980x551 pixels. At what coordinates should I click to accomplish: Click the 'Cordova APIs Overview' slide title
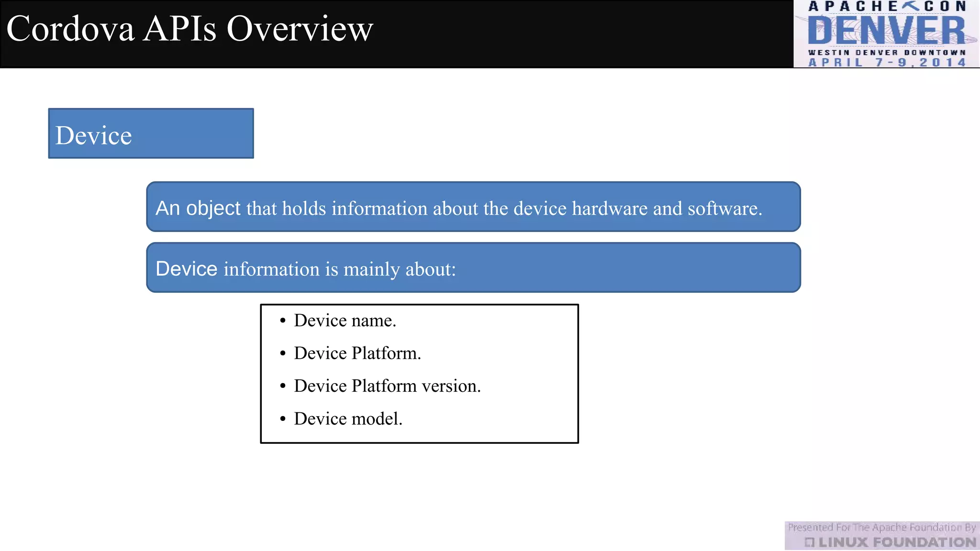coord(189,29)
